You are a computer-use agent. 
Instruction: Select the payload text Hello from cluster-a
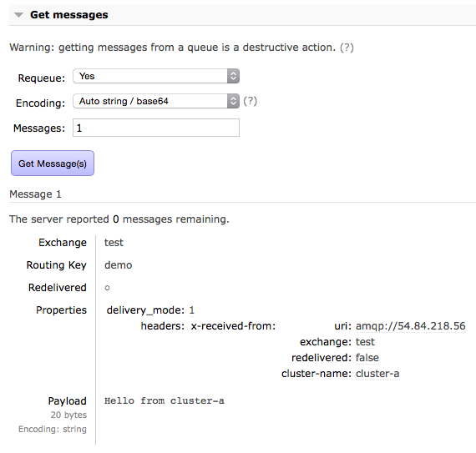pyautogui.click(x=165, y=400)
